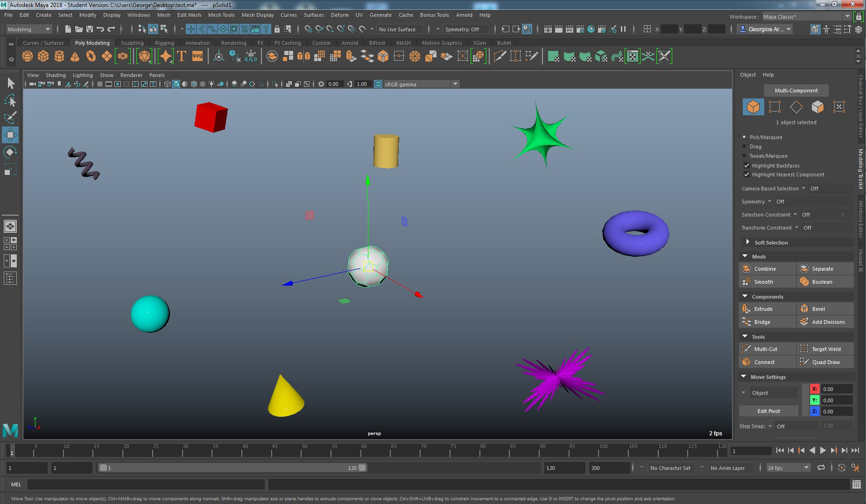The width and height of the screenshot is (866, 504).
Task: Create a polygon cube from shelf
Action: 43,56
